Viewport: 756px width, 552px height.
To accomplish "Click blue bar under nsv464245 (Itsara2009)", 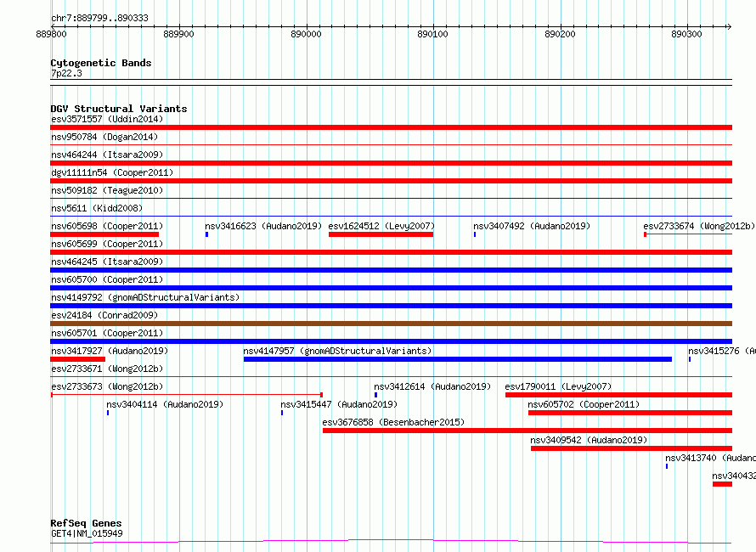I will click(391, 270).
